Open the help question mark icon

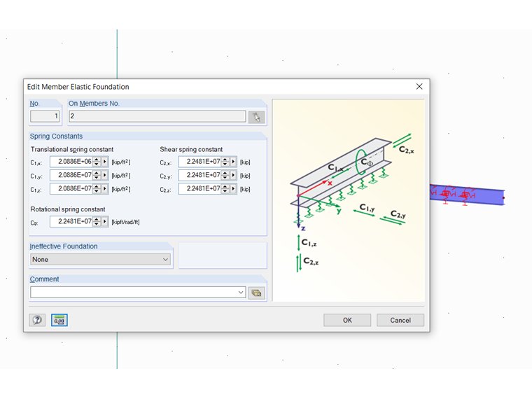(x=37, y=320)
